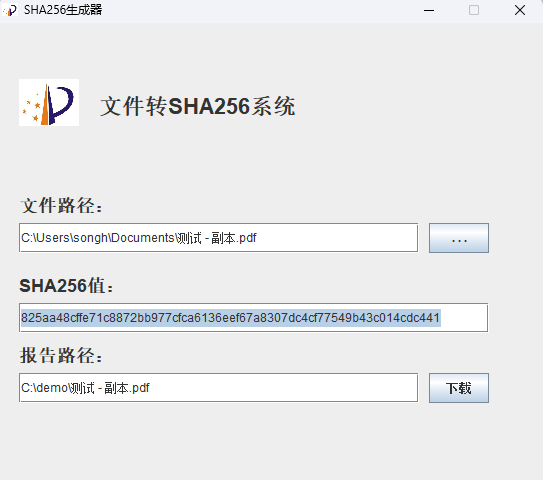This screenshot has width=543, height=480.
Task: Click empty area after 副本.pdf in report path field
Action: 282,388
